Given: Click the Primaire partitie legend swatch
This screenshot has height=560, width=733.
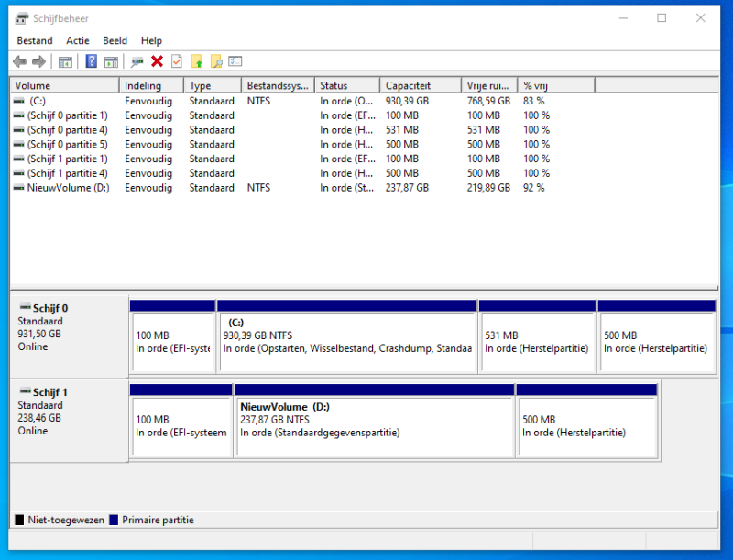Looking at the screenshot, I should tap(113, 520).
